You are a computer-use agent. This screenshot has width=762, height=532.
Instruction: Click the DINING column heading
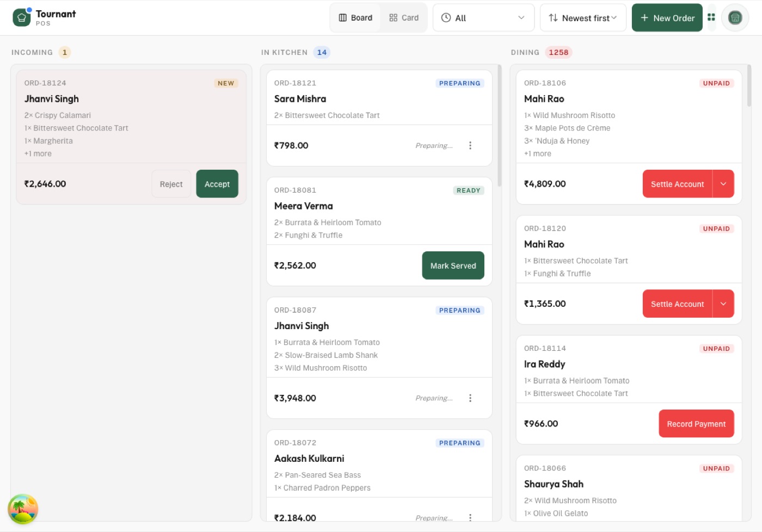pyautogui.click(x=525, y=52)
